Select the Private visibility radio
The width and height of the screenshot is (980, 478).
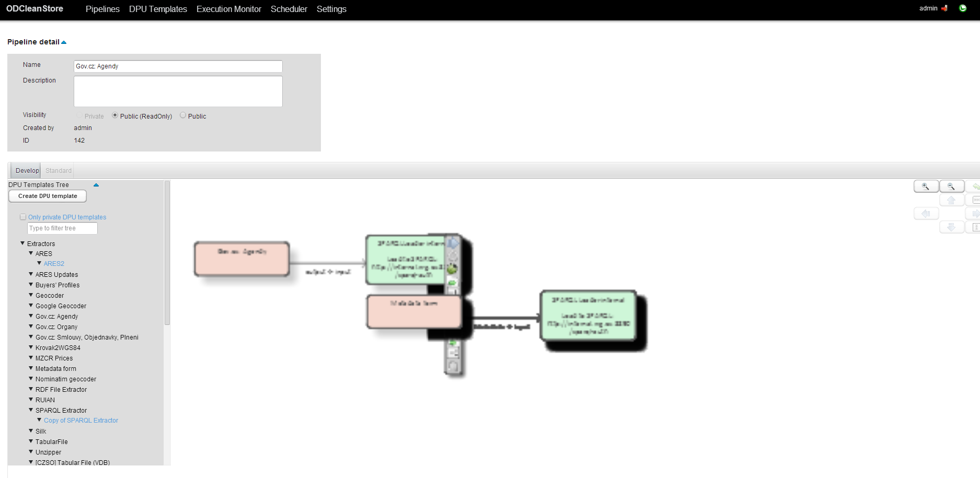click(x=79, y=116)
